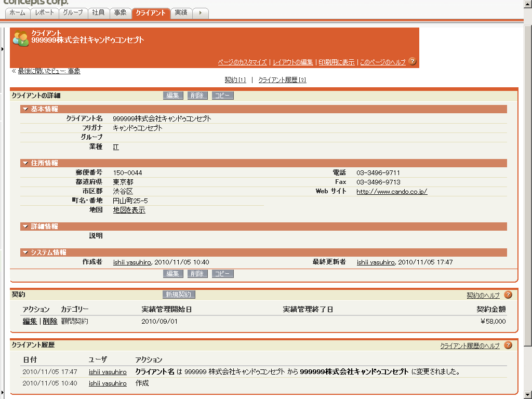
Task: Return to 最後に開いたビュー: 事象
Action: pos(49,71)
